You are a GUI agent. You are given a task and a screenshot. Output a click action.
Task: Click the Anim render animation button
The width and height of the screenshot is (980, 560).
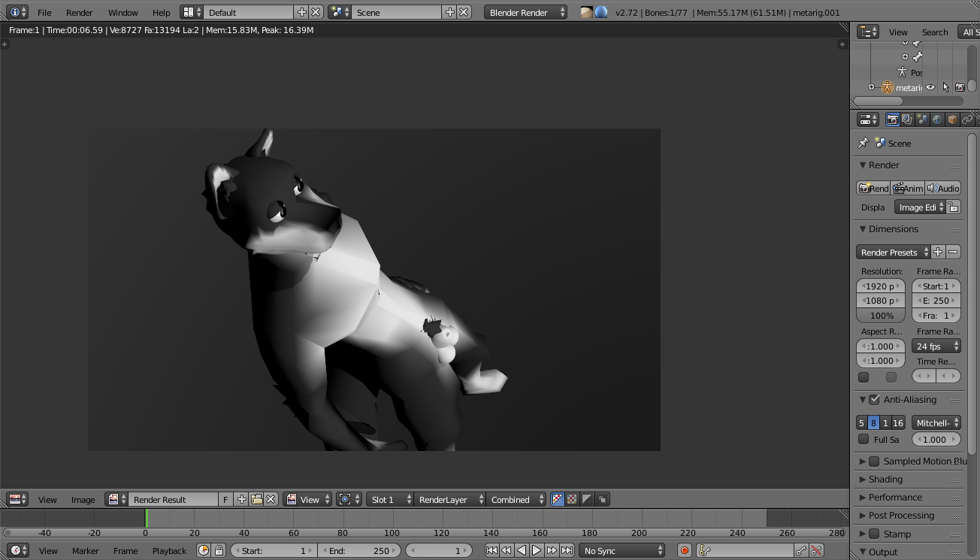tap(908, 188)
